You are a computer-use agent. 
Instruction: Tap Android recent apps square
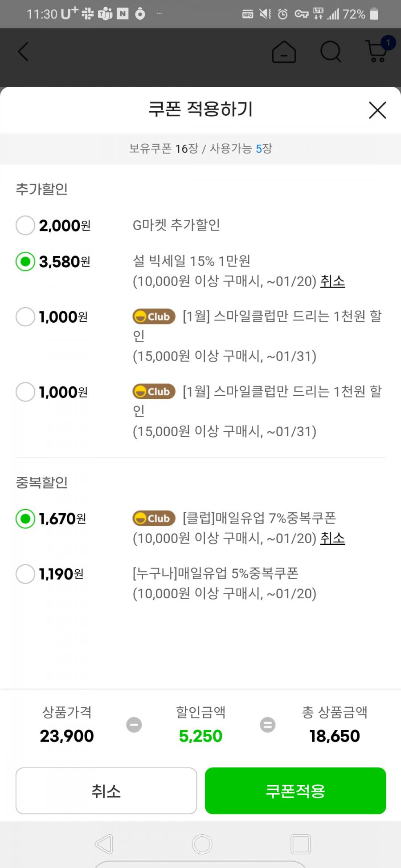[x=301, y=844]
